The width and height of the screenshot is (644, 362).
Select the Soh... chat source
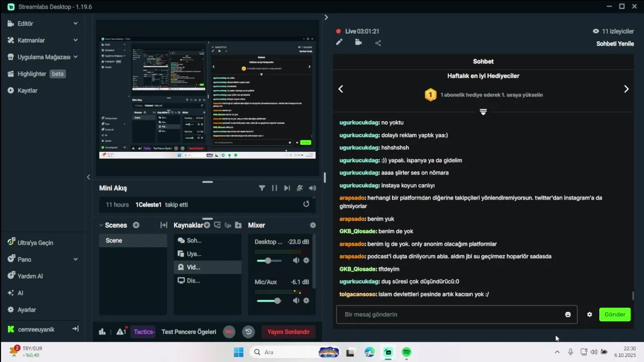click(x=207, y=240)
